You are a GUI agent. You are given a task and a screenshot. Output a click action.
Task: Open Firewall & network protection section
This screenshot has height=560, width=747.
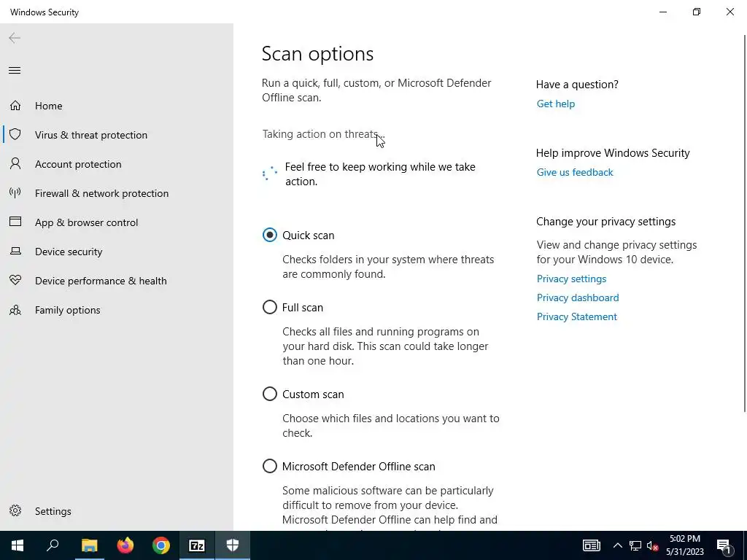101,193
